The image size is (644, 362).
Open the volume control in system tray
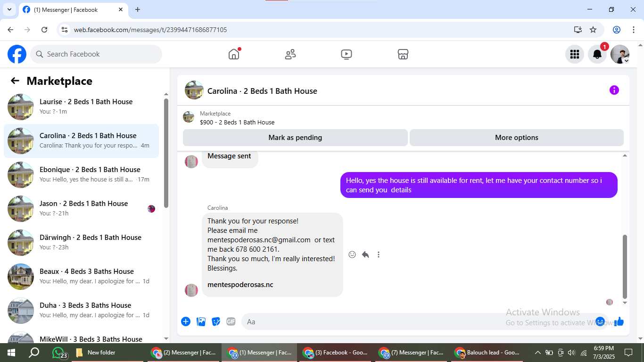point(572,353)
